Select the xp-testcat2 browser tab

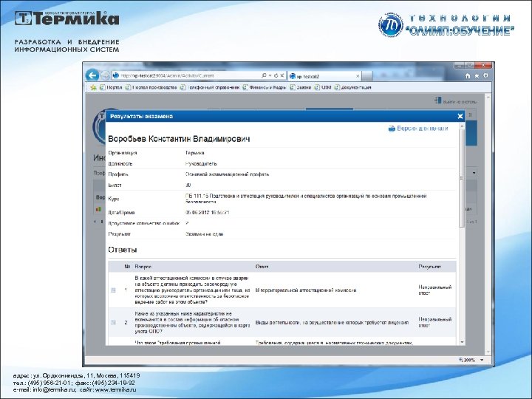tap(324, 76)
